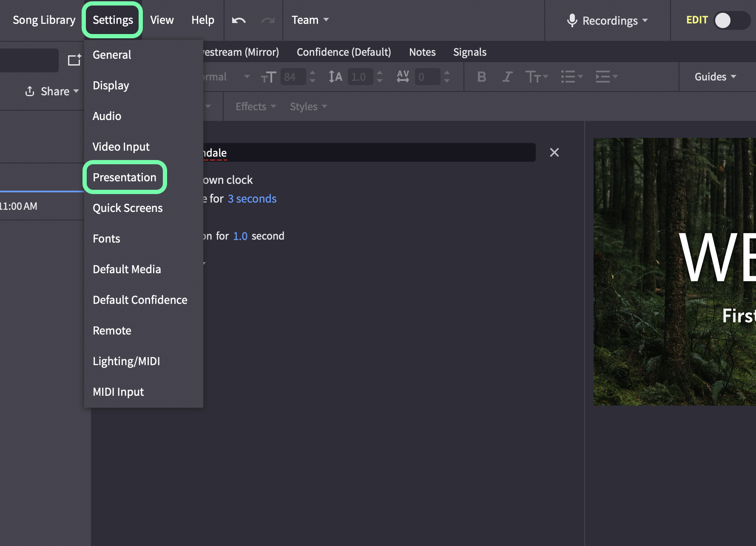Click the Share button

coord(52,91)
